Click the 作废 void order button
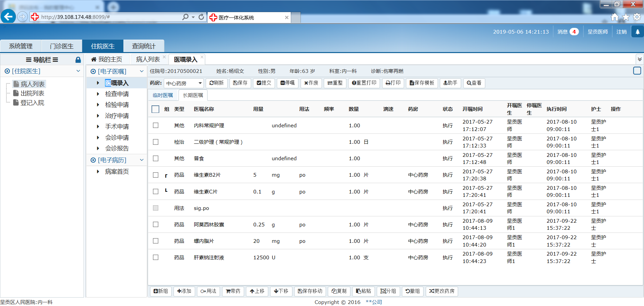This screenshot has width=644, height=306. click(x=311, y=83)
